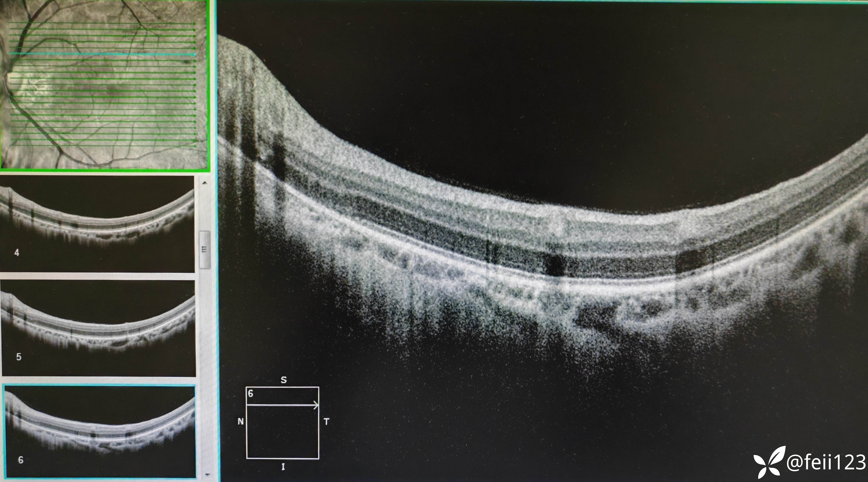Select B-scan thumbnail number 4
This screenshot has height=482, width=868.
coord(97,224)
